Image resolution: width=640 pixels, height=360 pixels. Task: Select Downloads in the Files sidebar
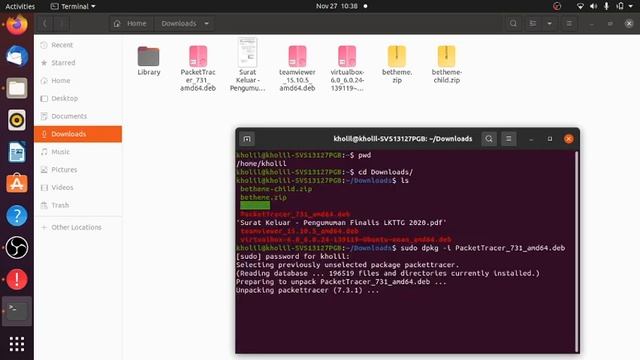tap(78, 134)
